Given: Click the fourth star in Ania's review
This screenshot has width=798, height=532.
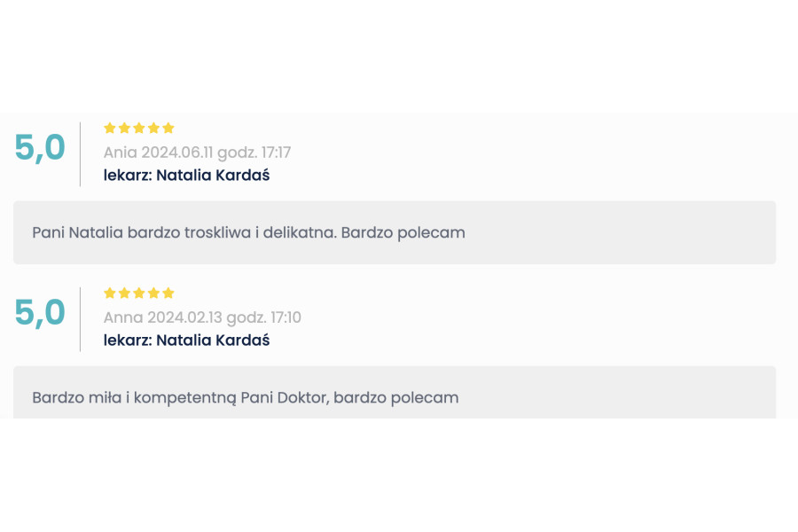Looking at the screenshot, I should (x=153, y=128).
